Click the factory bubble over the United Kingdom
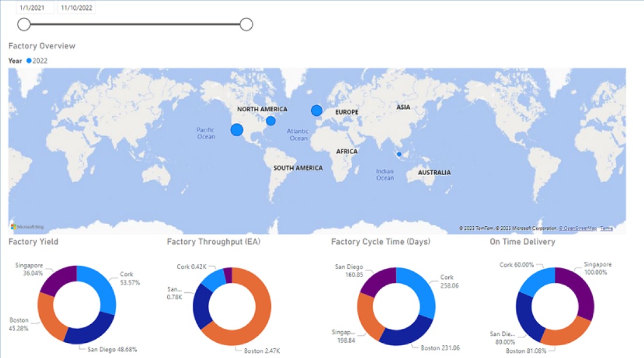Image resolution: width=644 pixels, height=358 pixels. click(x=316, y=109)
